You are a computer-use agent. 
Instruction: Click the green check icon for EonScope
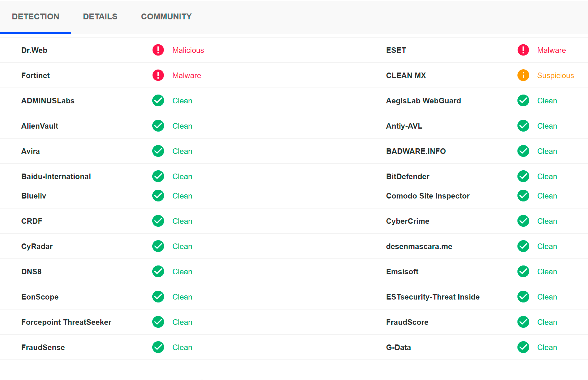point(158,297)
